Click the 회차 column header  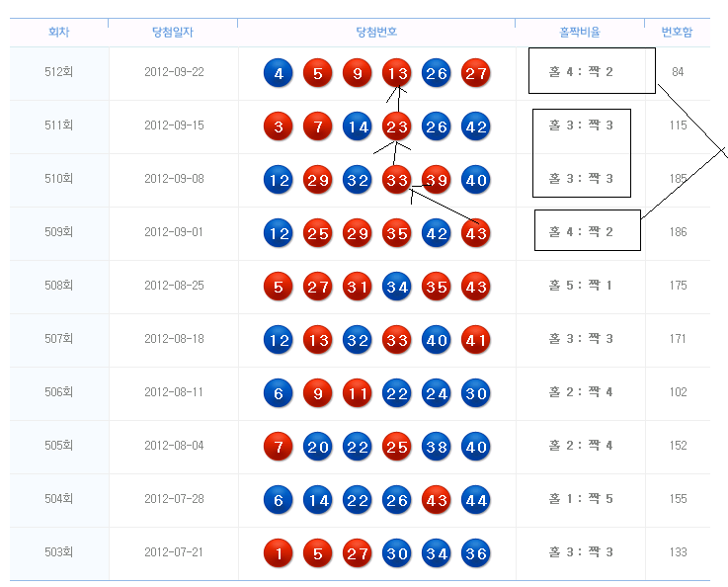(x=59, y=33)
